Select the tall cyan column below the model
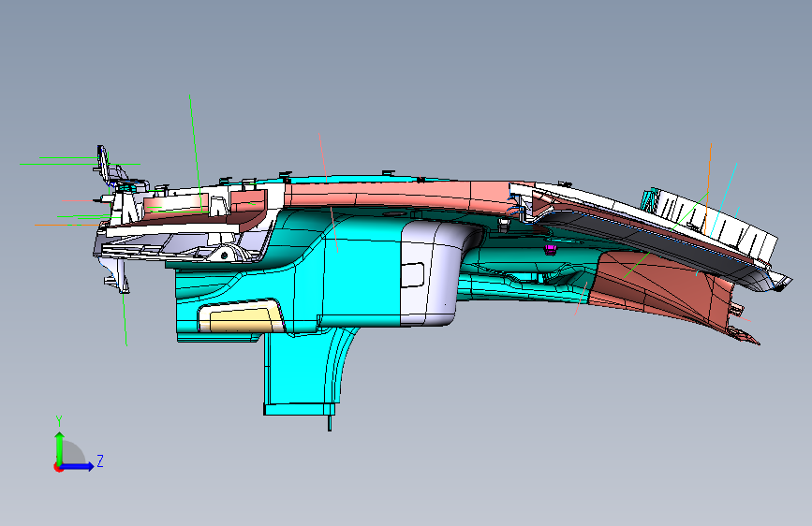 click(303, 373)
